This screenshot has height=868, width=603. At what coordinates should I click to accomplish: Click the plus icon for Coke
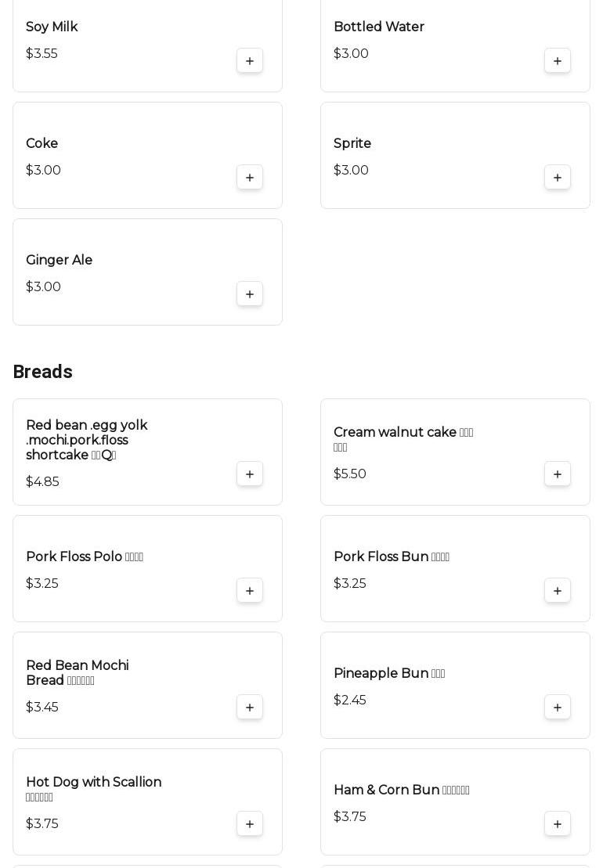tap(250, 178)
